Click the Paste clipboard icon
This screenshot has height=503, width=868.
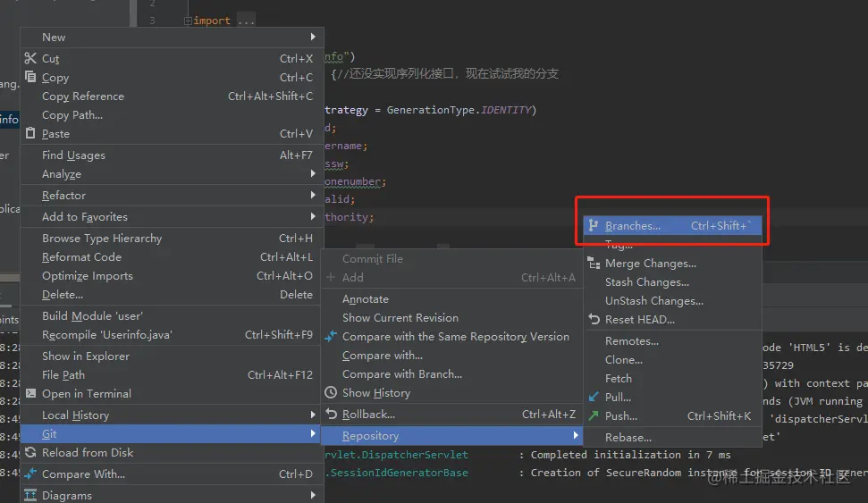[30, 133]
